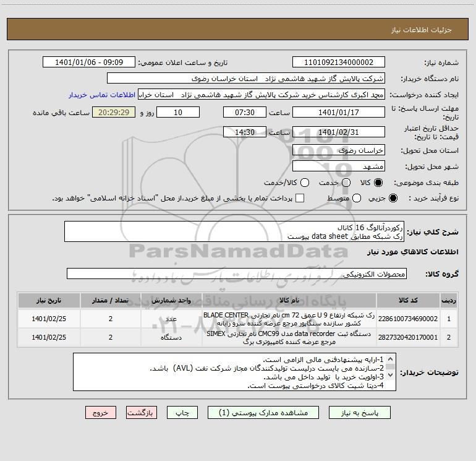
Task: Click the تاریخ نیاز column header
Action: pyautogui.click(x=49, y=301)
